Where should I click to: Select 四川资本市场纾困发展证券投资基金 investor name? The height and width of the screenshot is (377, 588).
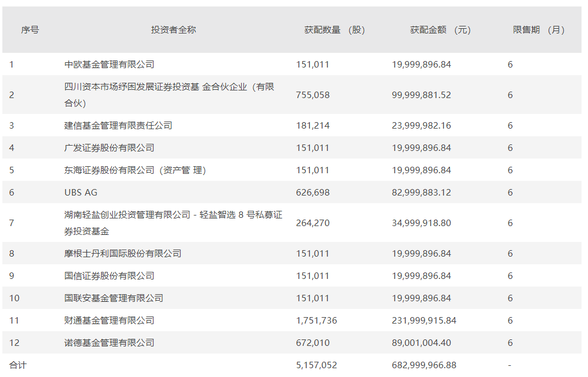[169, 95]
